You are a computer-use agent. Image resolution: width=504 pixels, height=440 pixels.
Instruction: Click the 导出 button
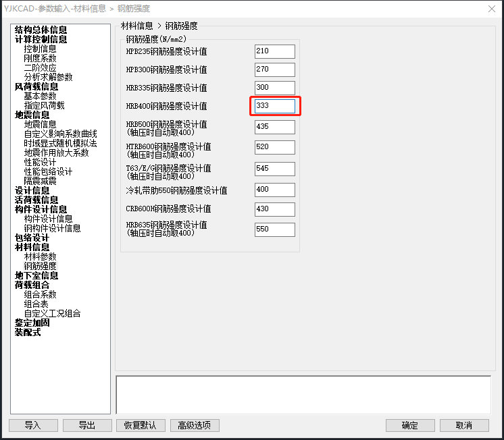click(87, 426)
